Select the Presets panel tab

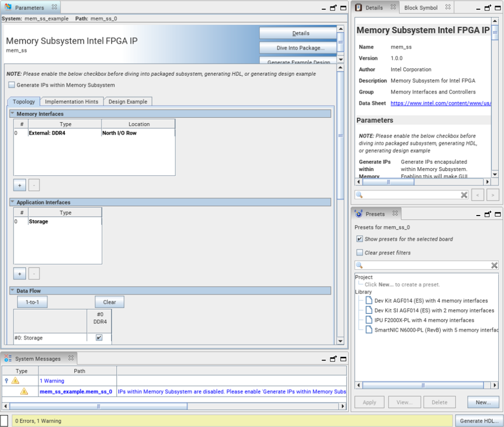[375, 213]
